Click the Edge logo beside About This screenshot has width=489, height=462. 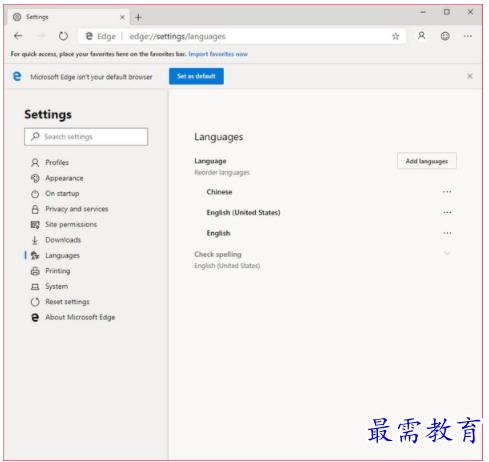click(x=35, y=317)
